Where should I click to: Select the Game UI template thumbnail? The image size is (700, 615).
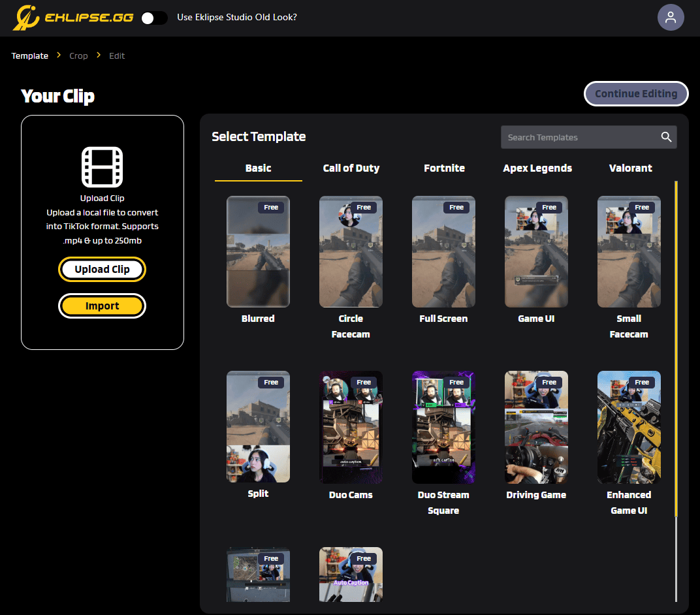coord(536,252)
